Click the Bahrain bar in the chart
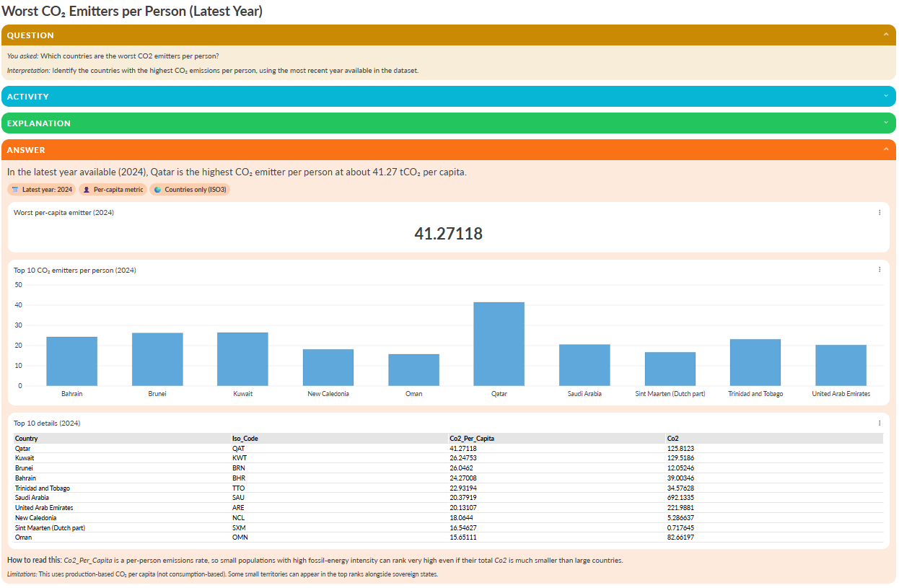899x588 pixels. [71, 361]
